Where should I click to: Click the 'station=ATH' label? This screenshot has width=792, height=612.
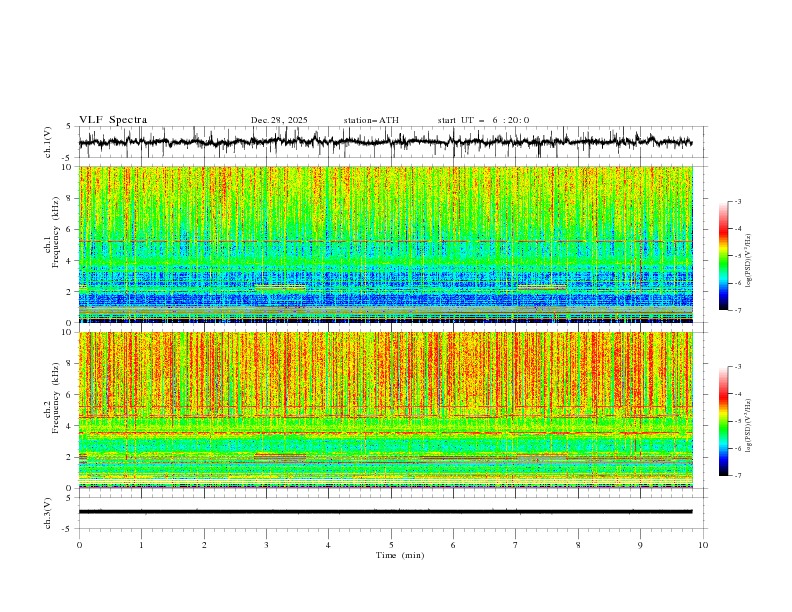(x=371, y=120)
